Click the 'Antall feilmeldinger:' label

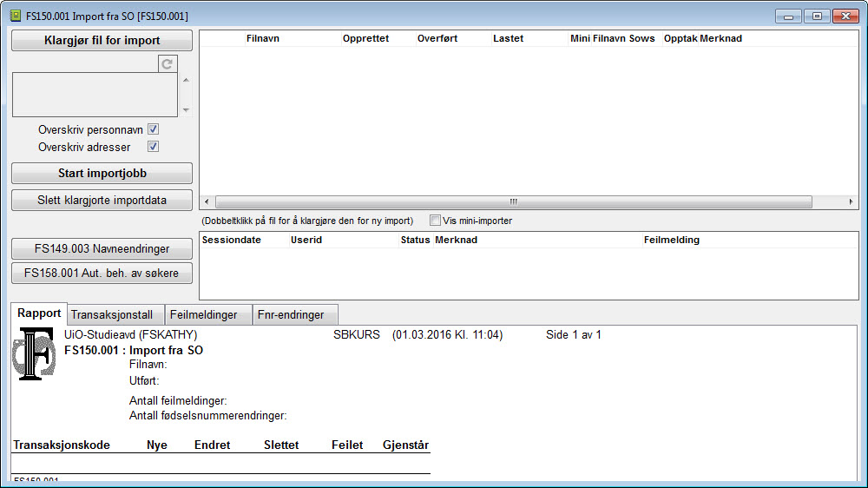click(x=178, y=400)
